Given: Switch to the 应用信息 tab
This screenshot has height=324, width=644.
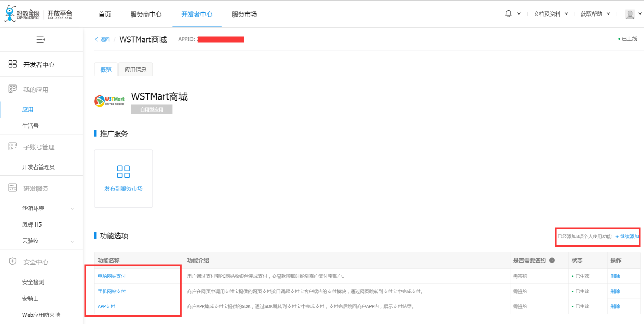Looking at the screenshot, I should click(x=135, y=69).
